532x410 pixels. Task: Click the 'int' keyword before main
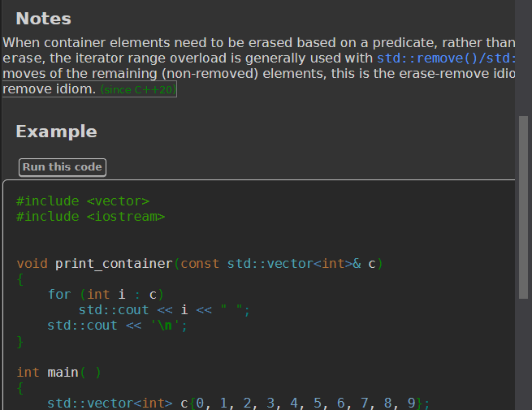pos(28,373)
